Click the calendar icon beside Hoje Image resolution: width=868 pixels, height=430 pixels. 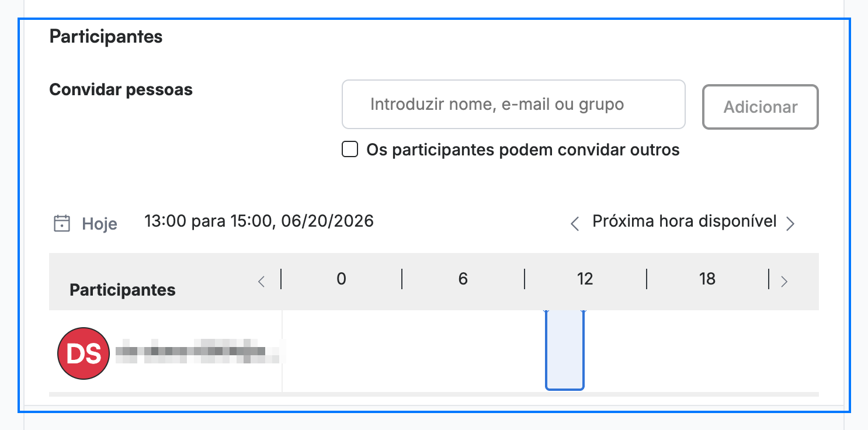pos(62,223)
